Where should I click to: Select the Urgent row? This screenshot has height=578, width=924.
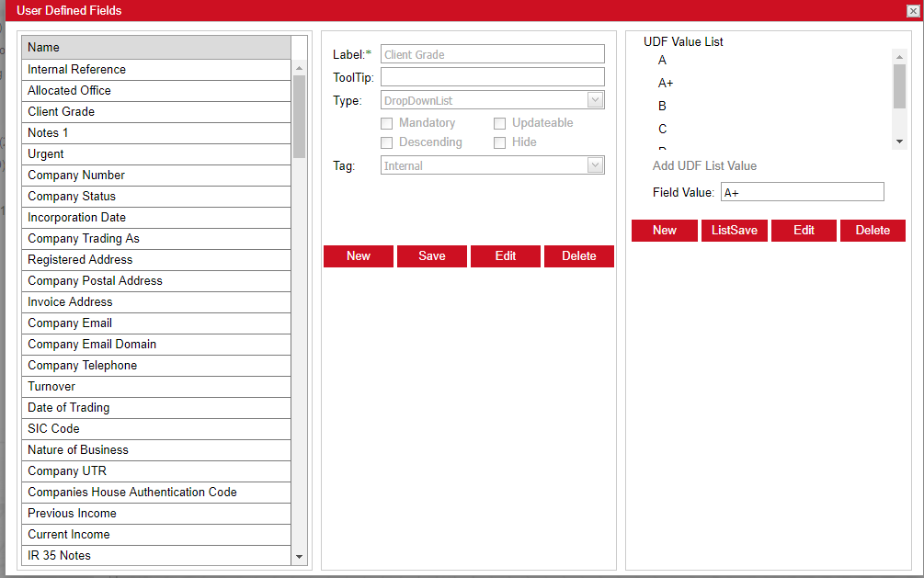click(x=156, y=154)
